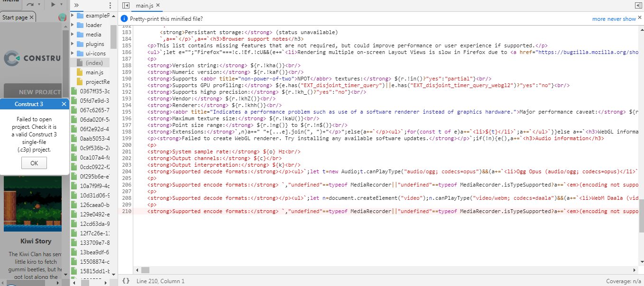644x286 pixels.
Task: Close the pretty-print infobar
Action: (639, 18)
